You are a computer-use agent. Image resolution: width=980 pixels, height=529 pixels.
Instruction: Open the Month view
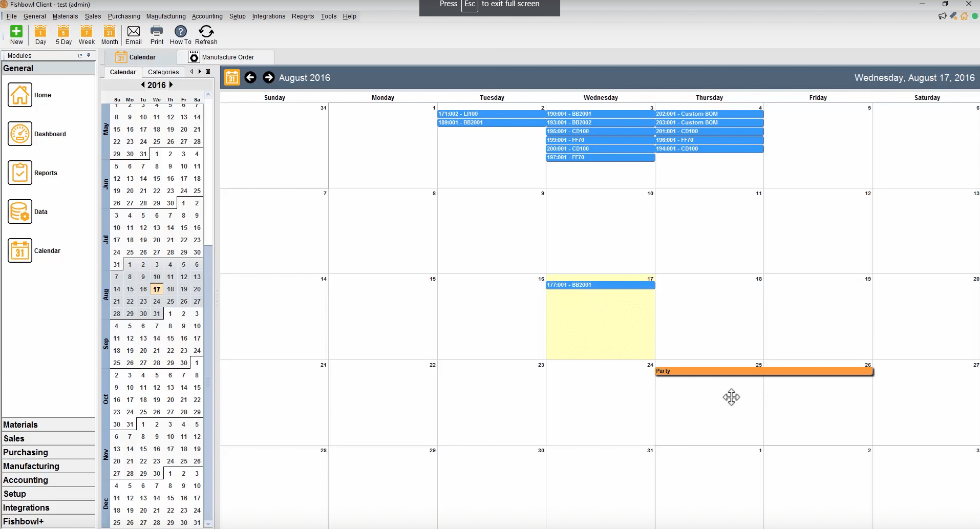(x=109, y=34)
